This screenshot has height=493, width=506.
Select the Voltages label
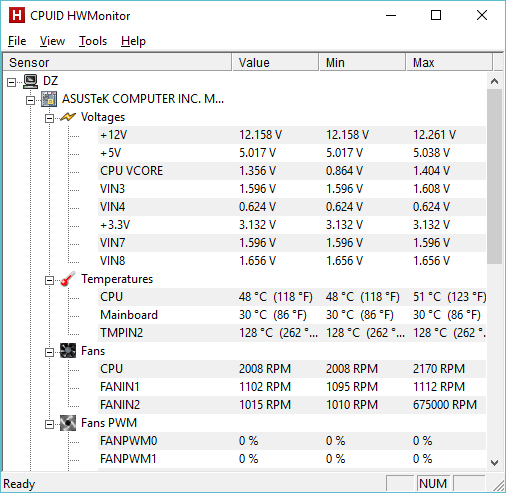(103, 117)
